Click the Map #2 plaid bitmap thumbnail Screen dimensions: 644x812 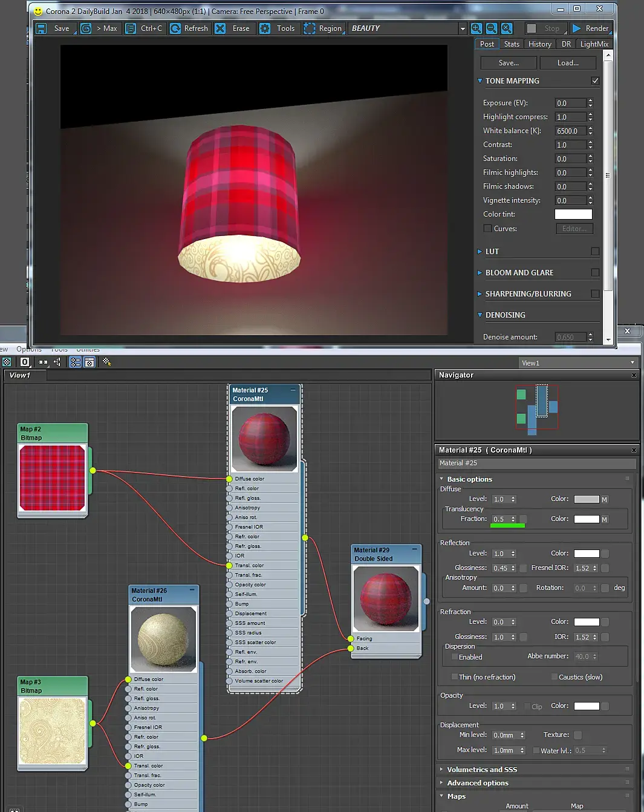53,478
